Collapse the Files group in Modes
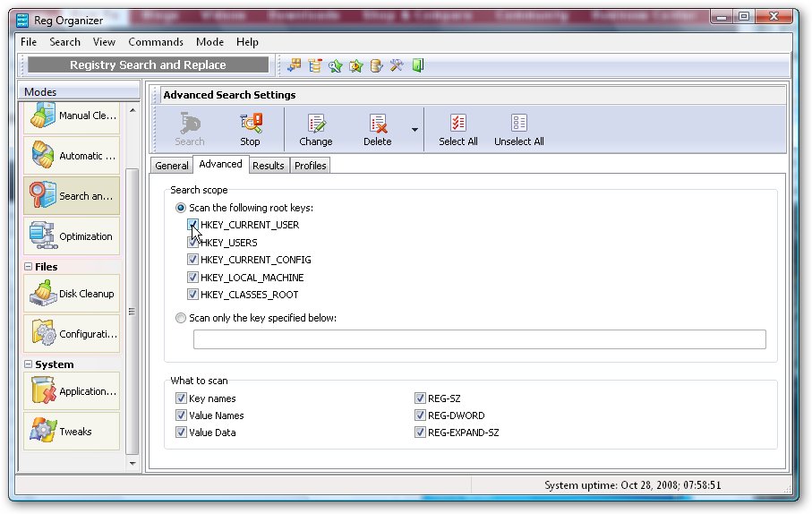The height and width of the screenshot is (514, 812). 29,267
